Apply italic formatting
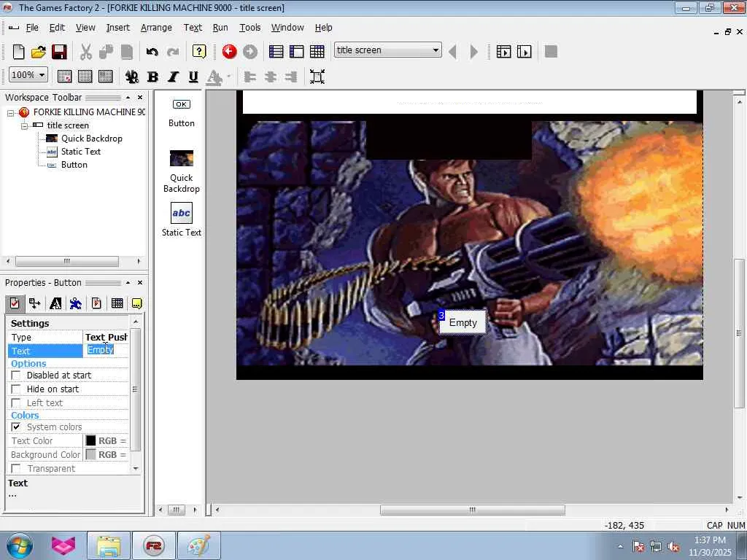The height and width of the screenshot is (560, 747). [173, 77]
